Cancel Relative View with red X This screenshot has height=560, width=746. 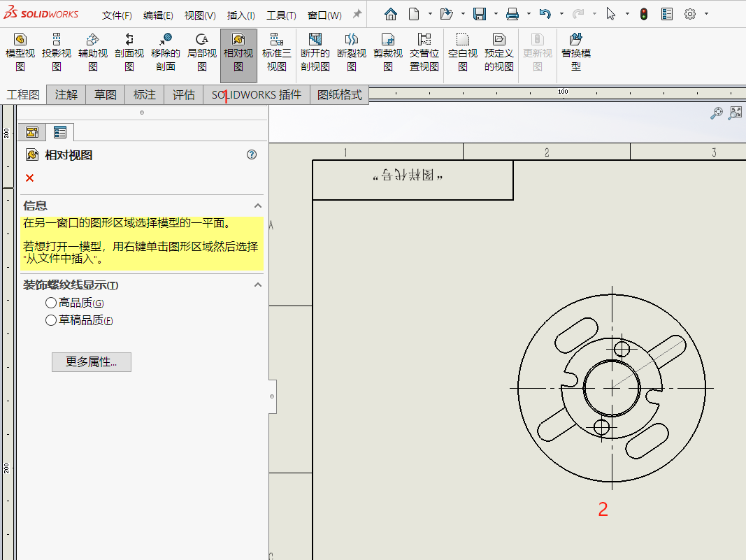click(29, 178)
